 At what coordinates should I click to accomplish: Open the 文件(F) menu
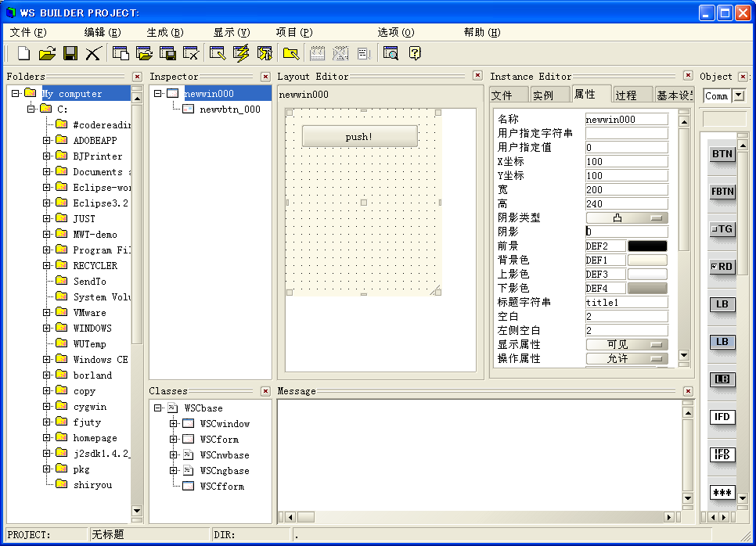28,32
